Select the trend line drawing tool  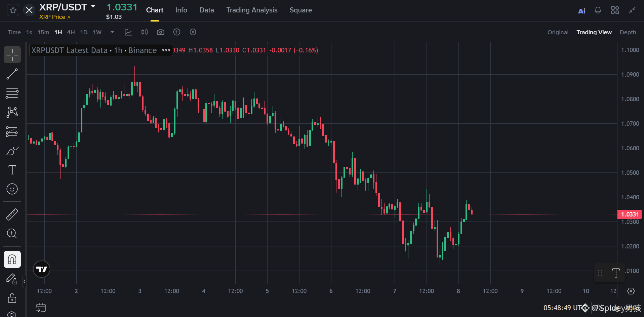click(x=12, y=74)
